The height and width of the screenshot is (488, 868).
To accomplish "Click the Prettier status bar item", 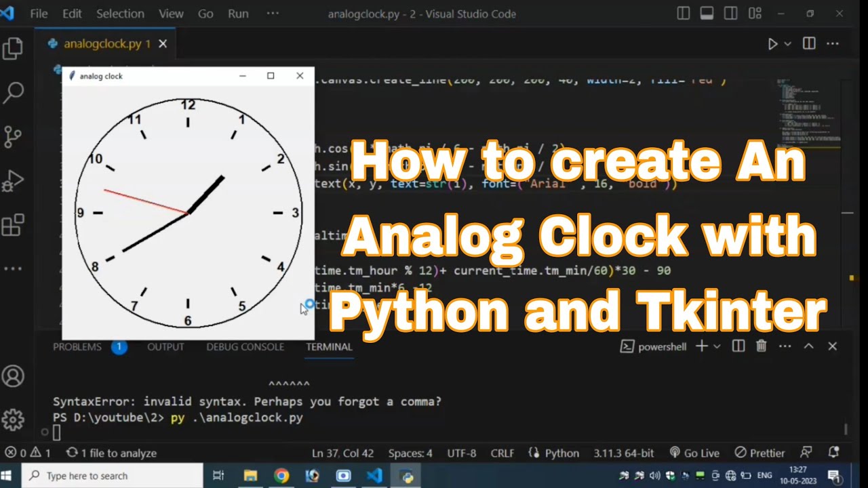I will click(x=759, y=453).
